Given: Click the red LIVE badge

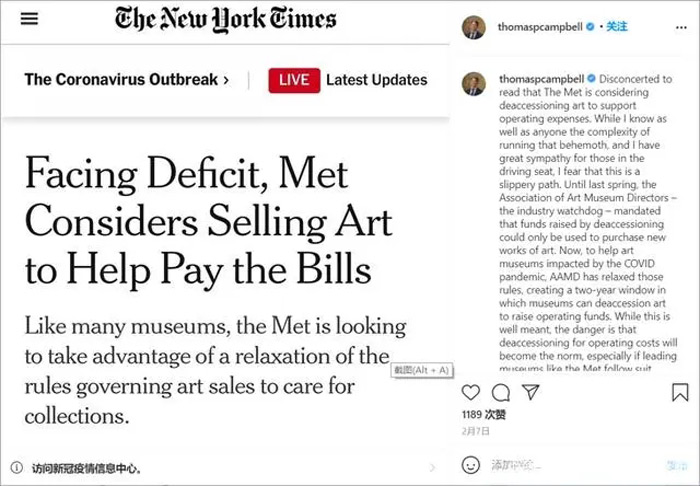Looking at the screenshot, I should click(294, 80).
